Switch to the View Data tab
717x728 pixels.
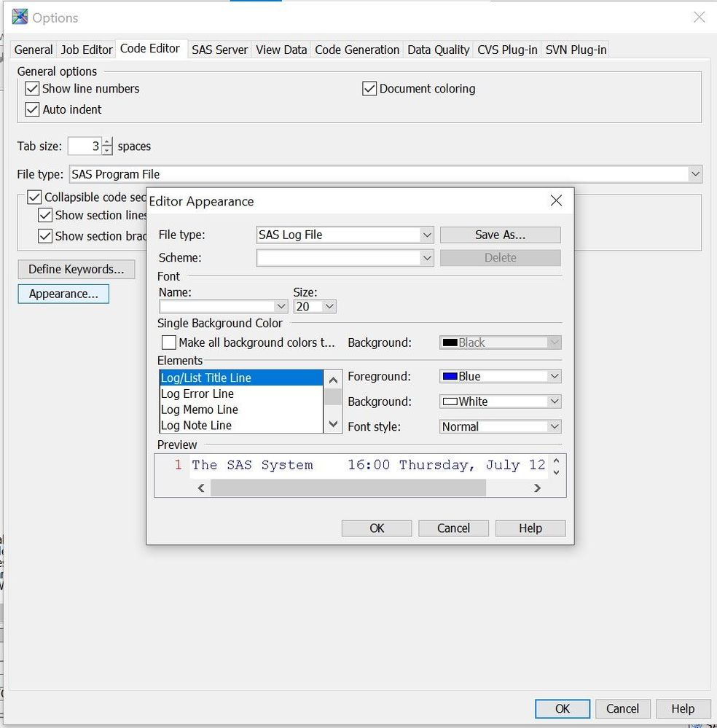pyautogui.click(x=281, y=50)
